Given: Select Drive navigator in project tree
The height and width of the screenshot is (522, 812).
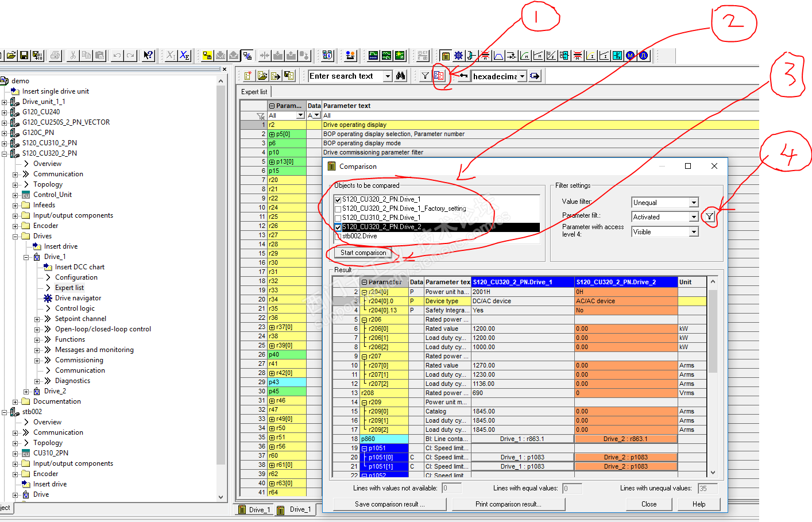Looking at the screenshot, I should pyautogui.click(x=78, y=298).
